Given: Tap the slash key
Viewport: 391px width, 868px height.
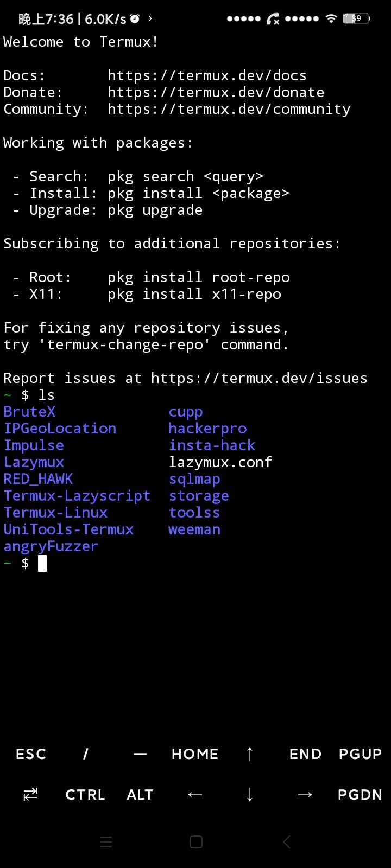Looking at the screenshot, I should point(85,754).
